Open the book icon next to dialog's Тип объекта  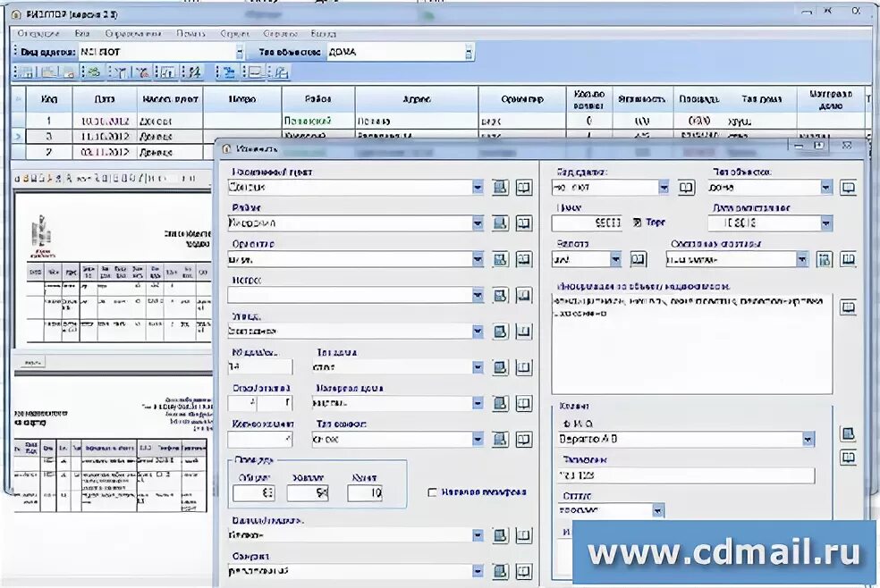(x=848, y=188)
